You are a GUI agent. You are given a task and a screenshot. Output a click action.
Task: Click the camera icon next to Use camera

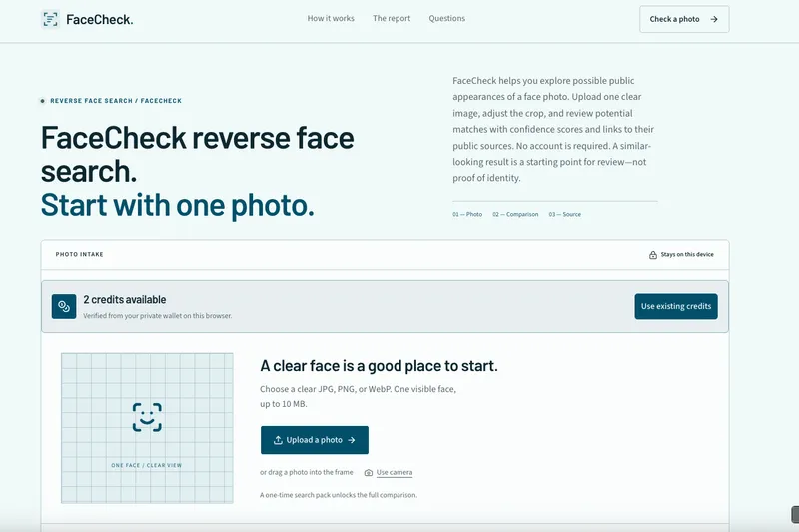click(368, 473)
